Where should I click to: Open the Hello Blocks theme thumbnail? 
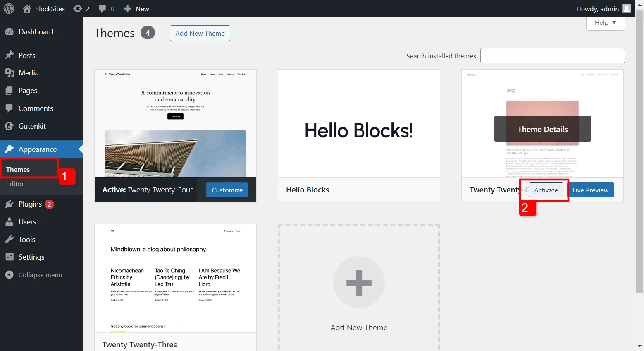[x=359, y=123]
